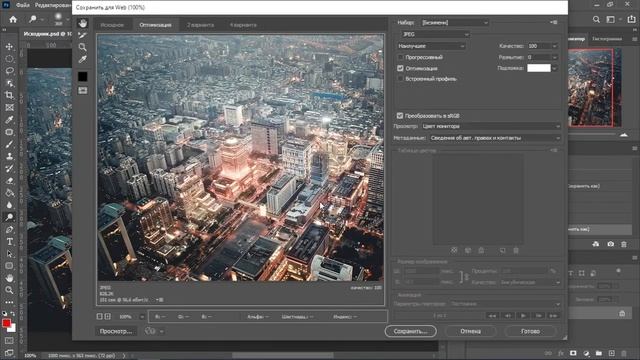The width and height of the screenshot is (640, 360).
Task: Uncheck Преобразовать в sRGB checkbox
Action: pyautogui.click(x=400, y=116)
